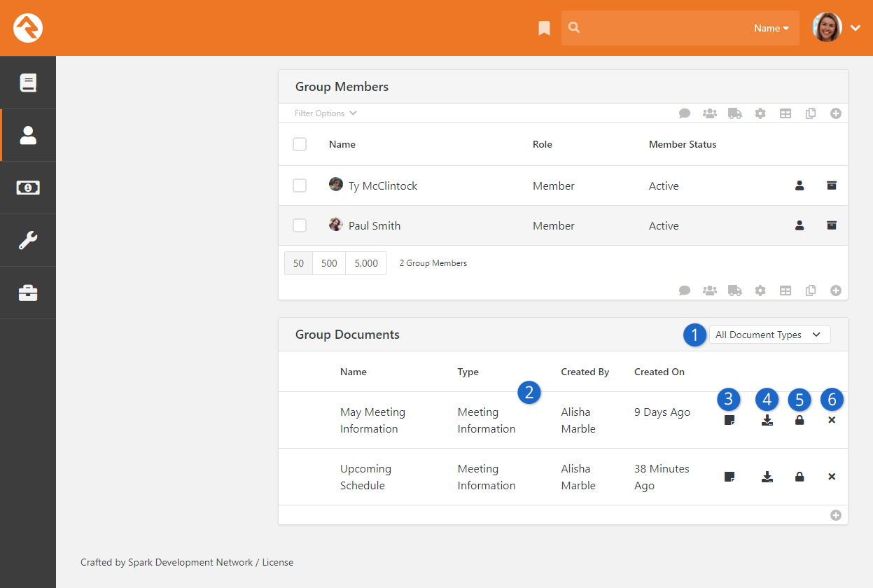Viewport: 873px width, 588px height.
Task: Click Upcoming Schedule document name
Action: [x=366, y=477]
